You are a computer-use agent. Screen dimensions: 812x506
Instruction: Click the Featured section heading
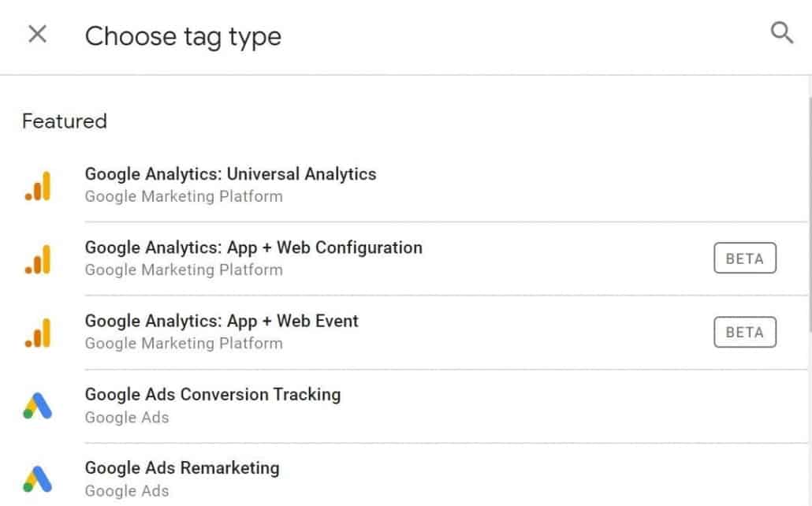[65, 121]
